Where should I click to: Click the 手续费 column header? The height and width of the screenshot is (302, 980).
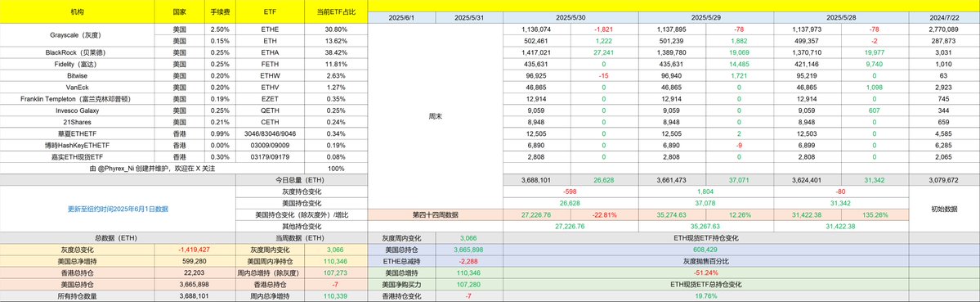pos(220,12)
